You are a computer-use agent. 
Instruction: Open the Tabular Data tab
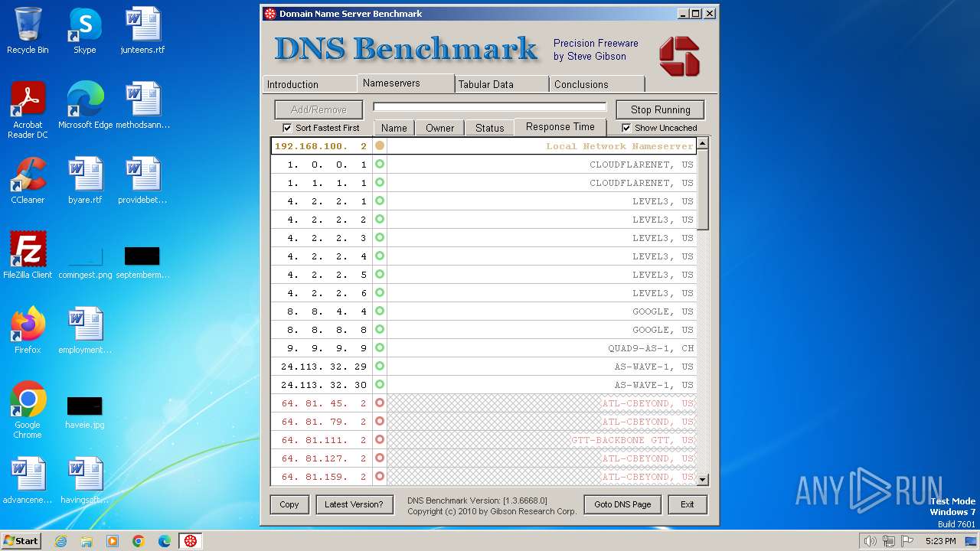point(501,84)
